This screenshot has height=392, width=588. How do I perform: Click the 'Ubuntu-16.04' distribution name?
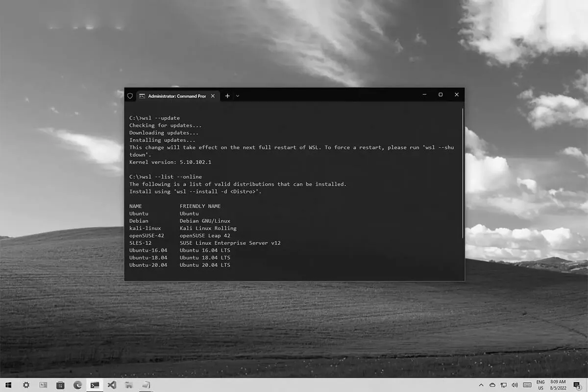[x=148, y=250]
